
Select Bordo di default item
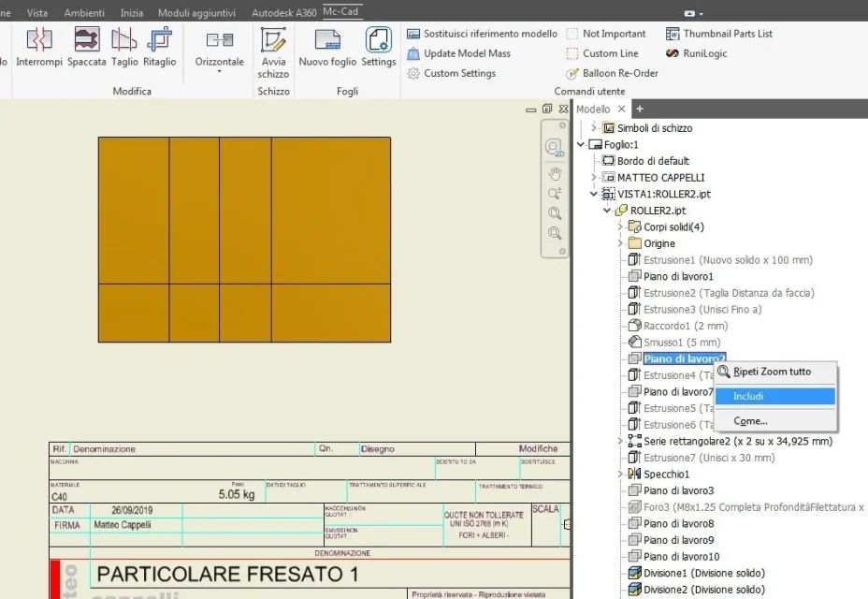(x=646, y=161)
